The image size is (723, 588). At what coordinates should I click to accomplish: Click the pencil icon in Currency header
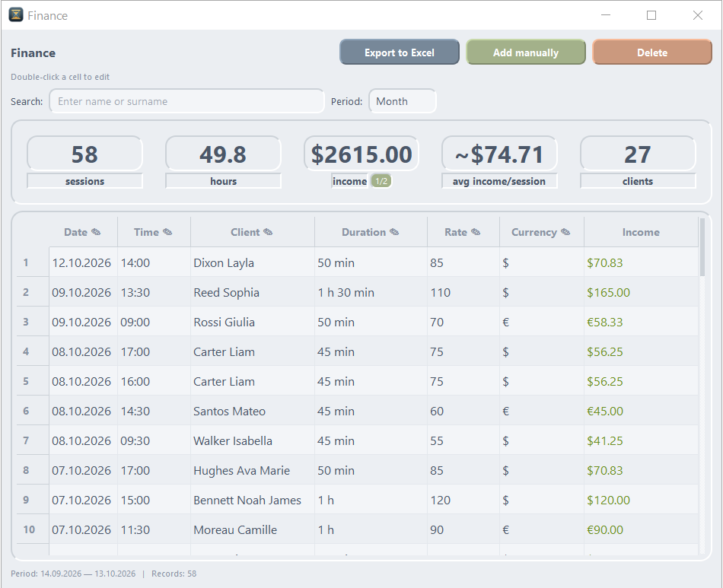tap(565, 232)
